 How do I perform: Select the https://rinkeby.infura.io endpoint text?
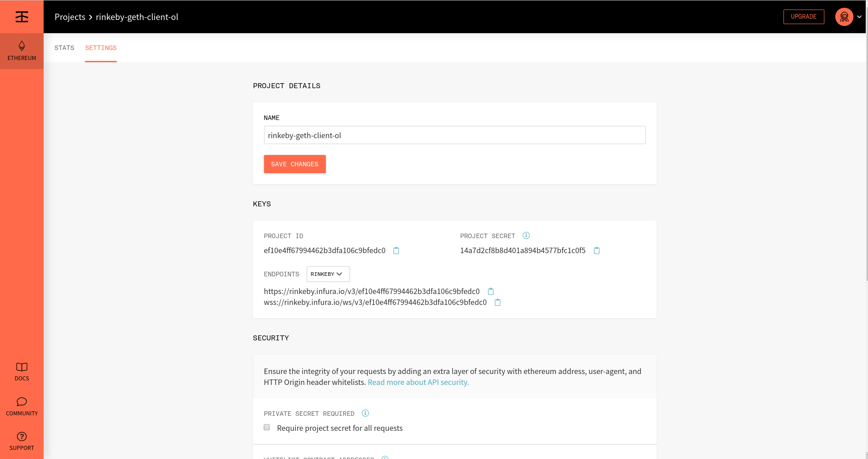(372, 291)
